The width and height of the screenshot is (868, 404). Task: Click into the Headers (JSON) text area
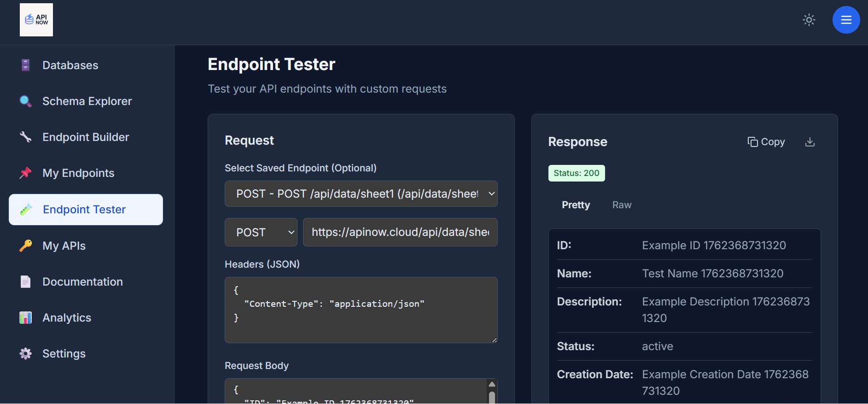pyautogui.click(x=361, y=310)
